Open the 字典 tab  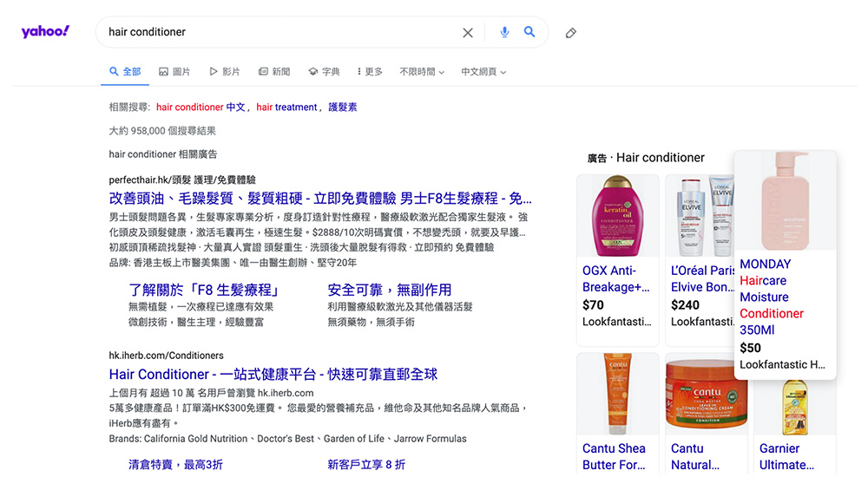click(325, 71)
